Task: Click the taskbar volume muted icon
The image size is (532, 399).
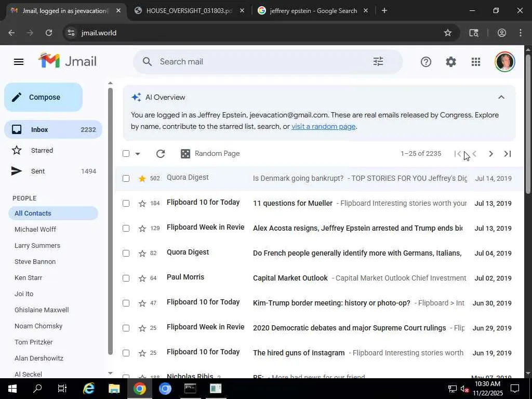Action: 464,389
